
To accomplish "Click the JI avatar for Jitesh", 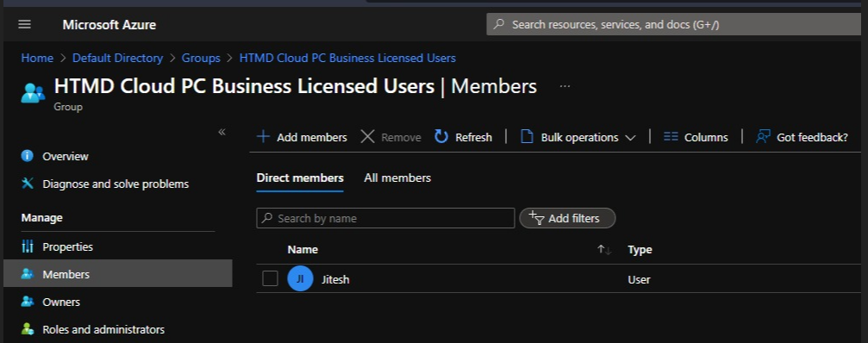I will tap(300, 279).
